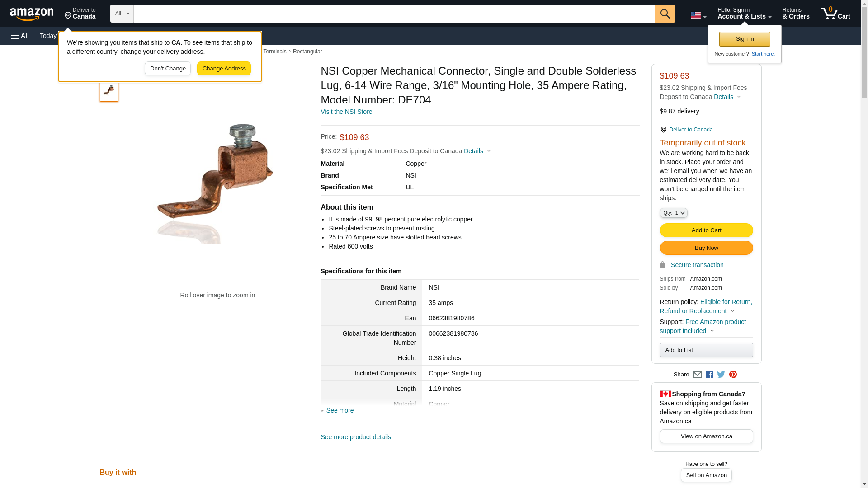Share via email envelope icon

pos(697,375)
